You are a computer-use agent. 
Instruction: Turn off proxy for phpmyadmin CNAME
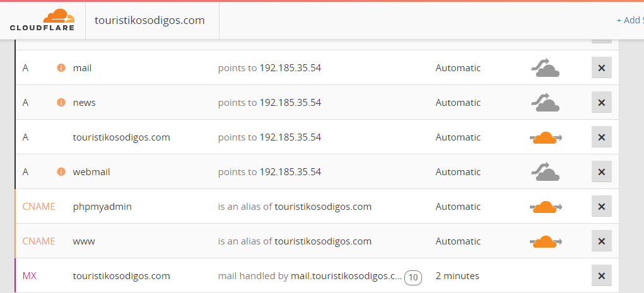click(x=546, y=207)
